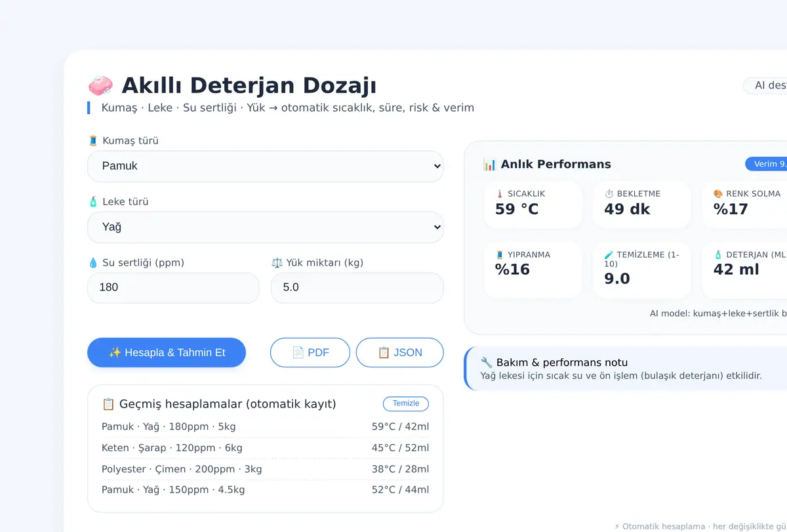Export results with the JSON button

click(399, 352)
